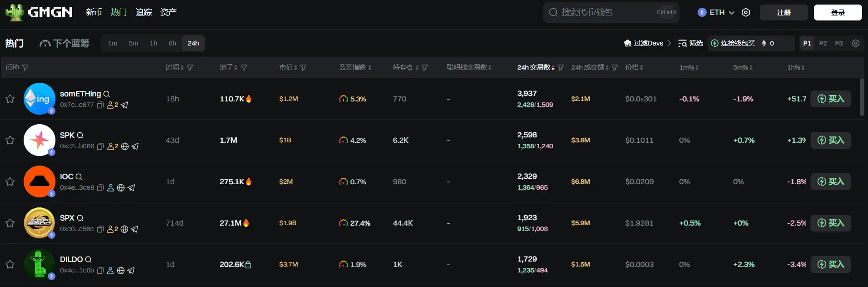This screenshot has width=868, height=287.
Task: Toggle favorite star for DILDO
Action: pyautogui.click(x=10, y=264)
